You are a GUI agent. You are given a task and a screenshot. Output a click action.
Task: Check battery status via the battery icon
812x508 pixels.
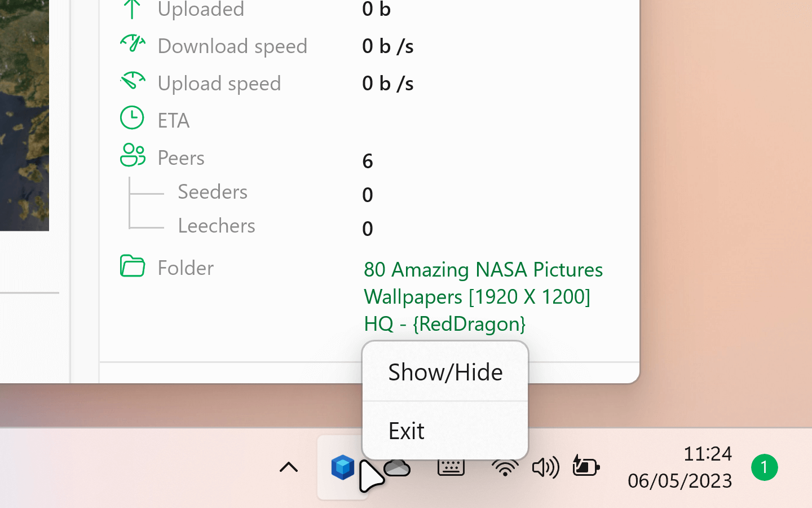pos(586,467)
